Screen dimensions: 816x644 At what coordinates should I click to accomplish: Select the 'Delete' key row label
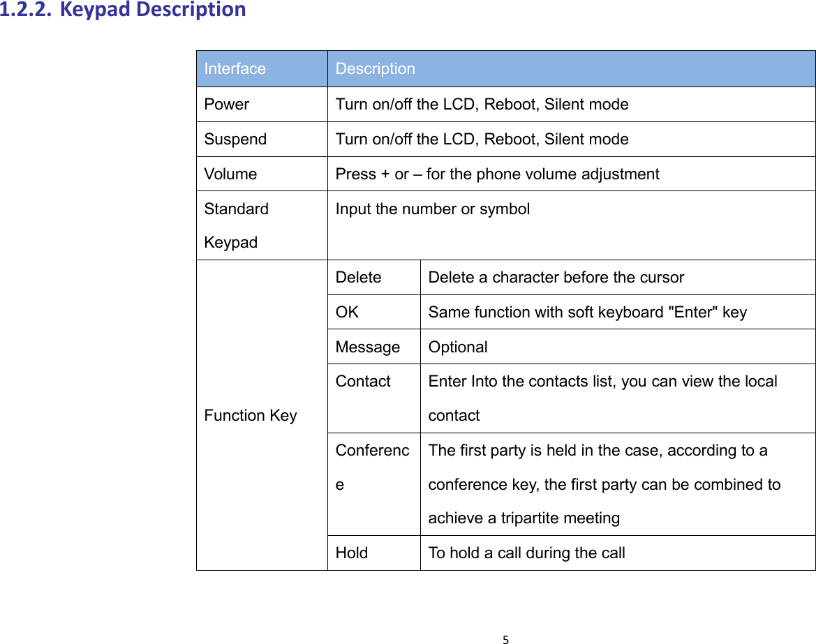point(356,277)
